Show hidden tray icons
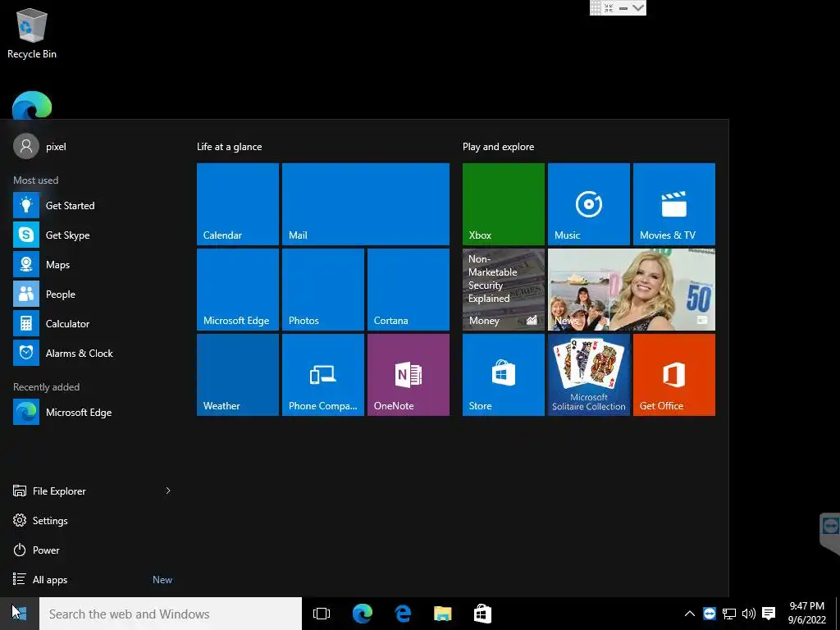 coord(689,614)
